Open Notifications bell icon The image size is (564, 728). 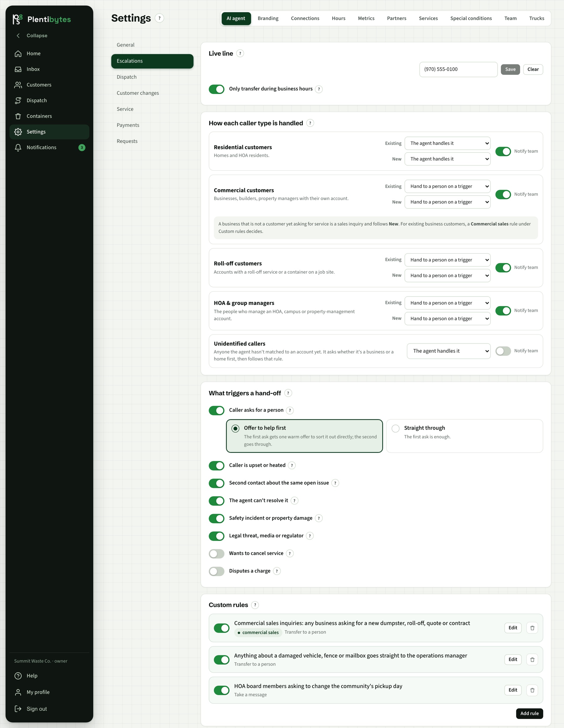tap(18, 148)
